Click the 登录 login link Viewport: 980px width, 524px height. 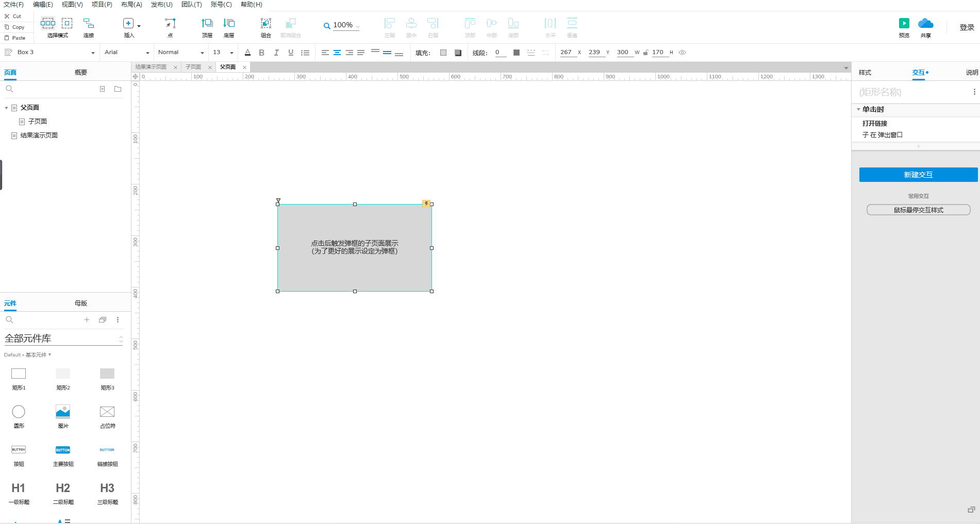point(967,27)
